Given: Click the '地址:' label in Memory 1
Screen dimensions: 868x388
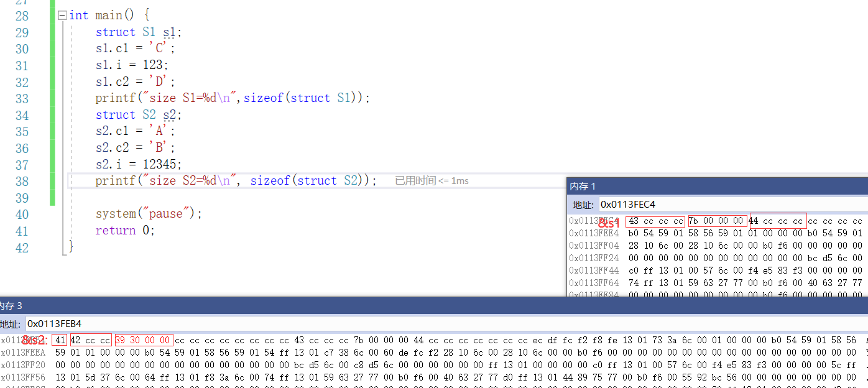Looking at the screenshot, I should (583, 205).
